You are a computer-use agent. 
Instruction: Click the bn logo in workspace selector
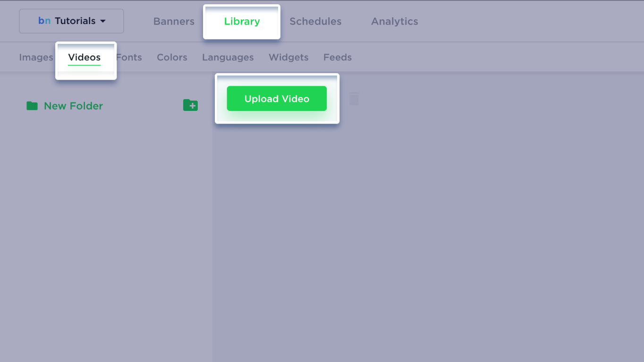(x=44, y=21)
